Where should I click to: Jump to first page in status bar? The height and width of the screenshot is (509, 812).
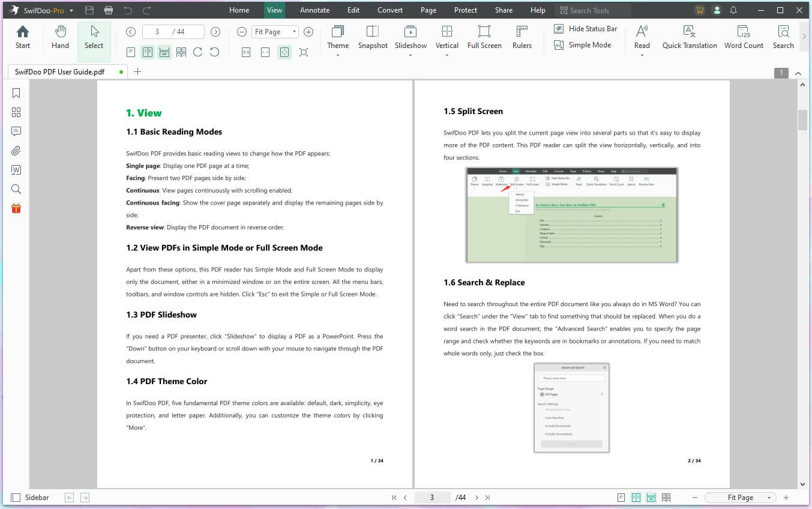tap(394, 498)
